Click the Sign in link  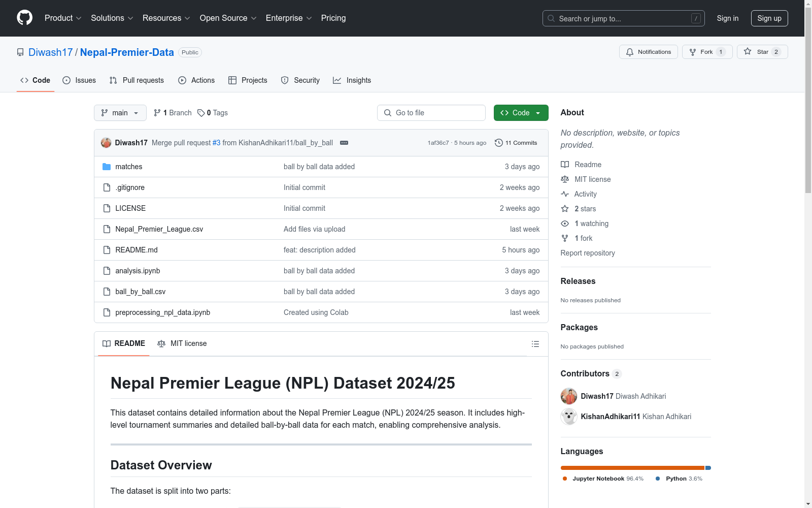(x=728, y=18)
